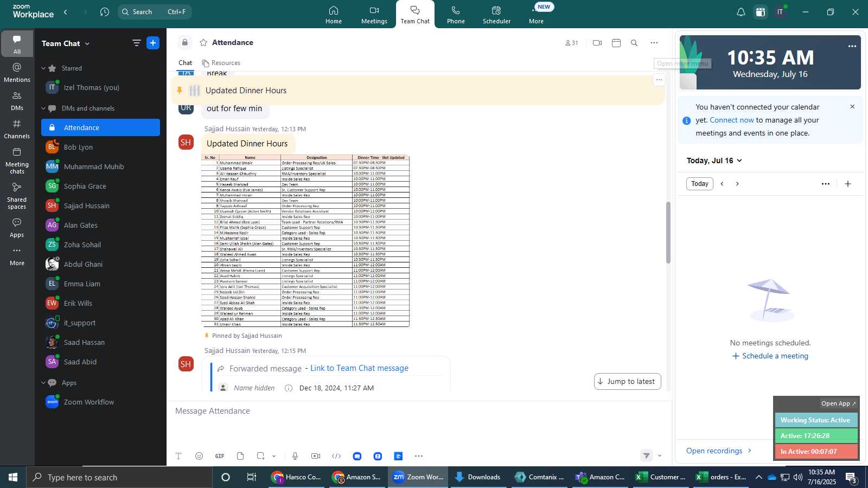Click the Connect now link
Screen dimensions: 868x488
(732, 120)
